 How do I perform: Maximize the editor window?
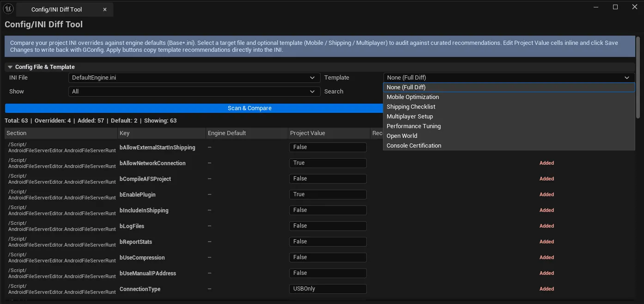pyautogui.click(x=615, y=7)
